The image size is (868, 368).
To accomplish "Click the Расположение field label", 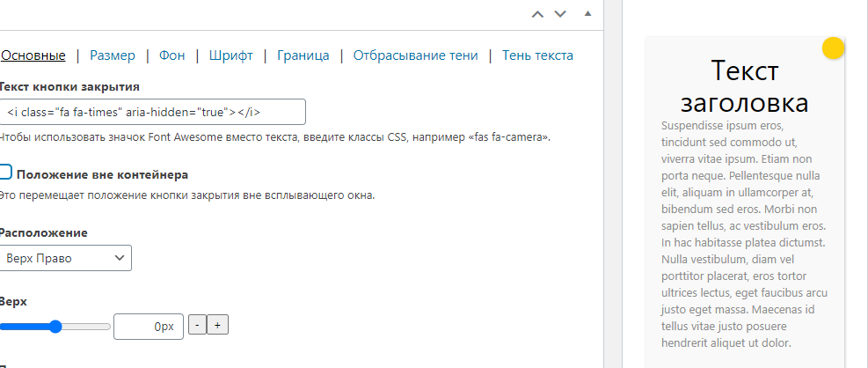I will tap(44, 232).
